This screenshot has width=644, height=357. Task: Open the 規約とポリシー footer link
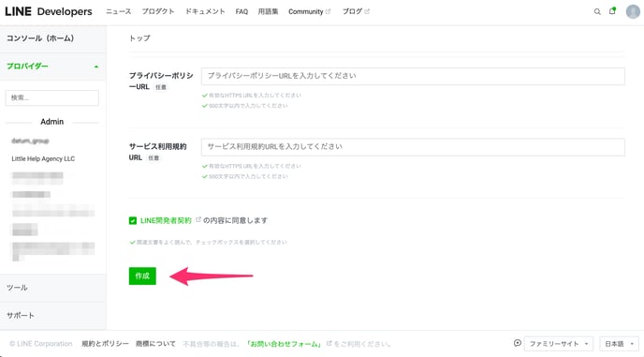coord(105,344)
